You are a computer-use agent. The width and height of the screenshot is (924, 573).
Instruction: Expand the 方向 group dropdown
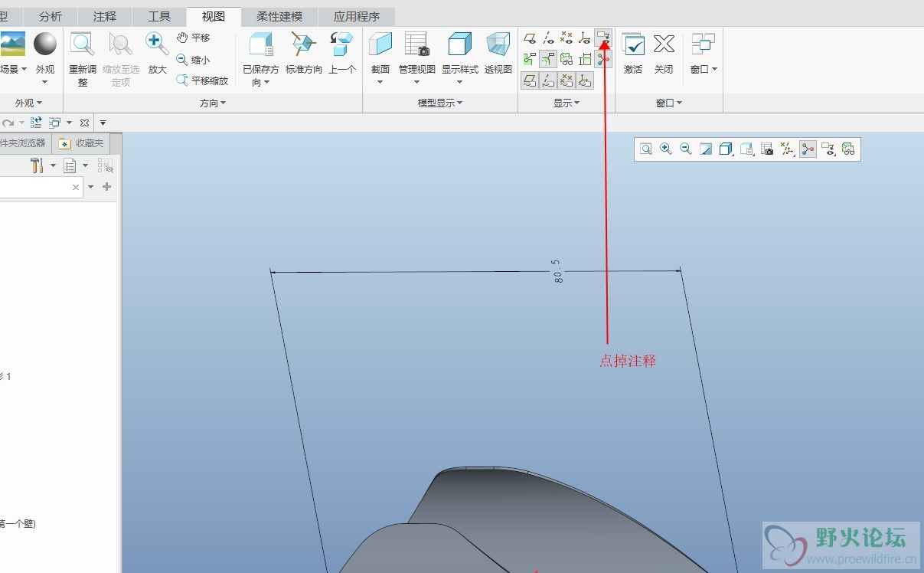pos(213,103)
